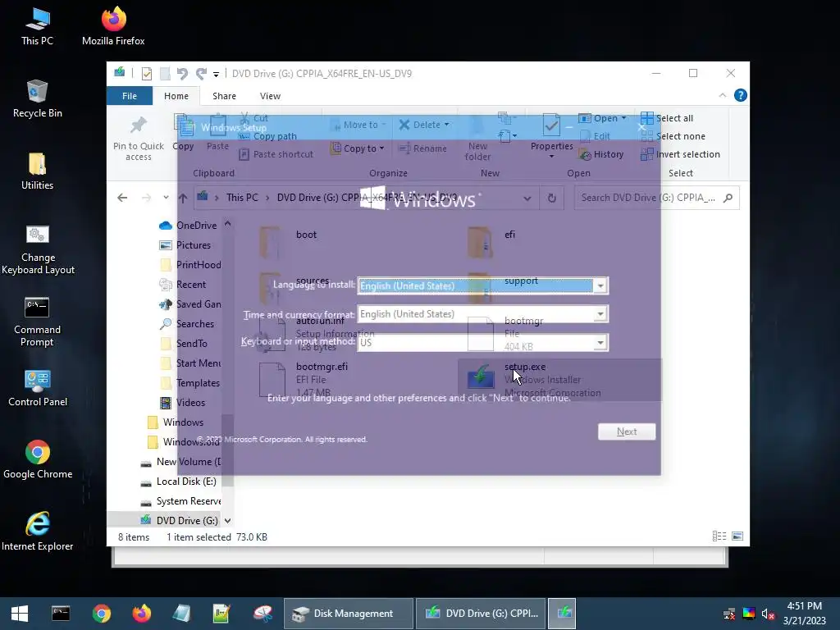
Task: Open the Properties ribbon button
Action: [x=551, y=136]
